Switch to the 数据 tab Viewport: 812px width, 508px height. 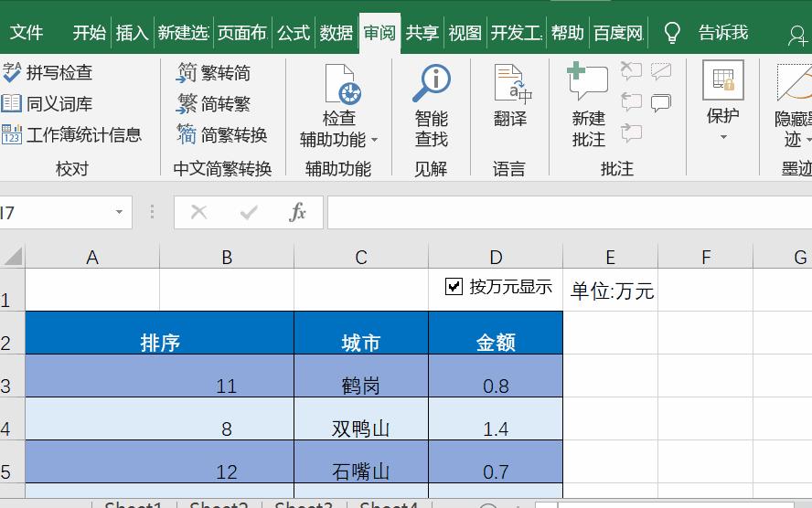pos(337,33)
